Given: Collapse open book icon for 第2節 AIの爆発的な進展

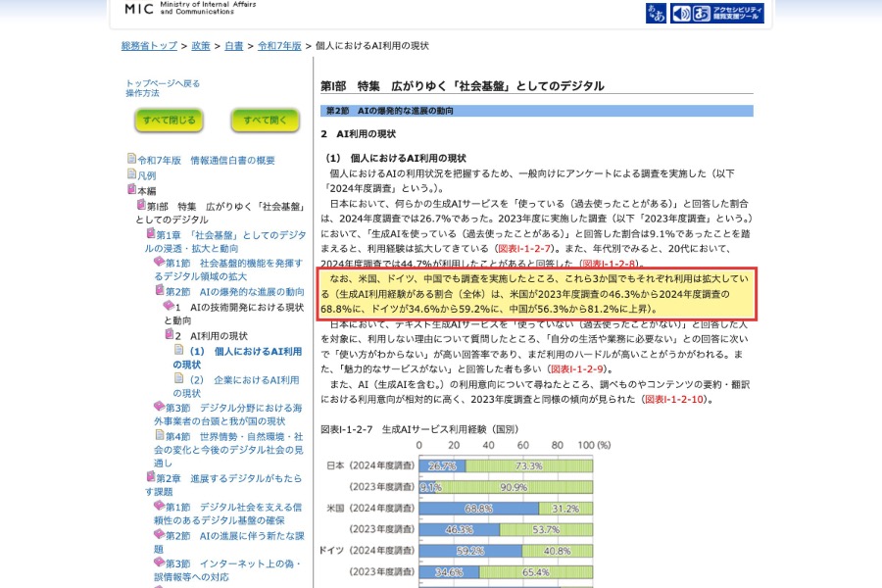Looking at the screenshot, I should click(x=160, y=290).
